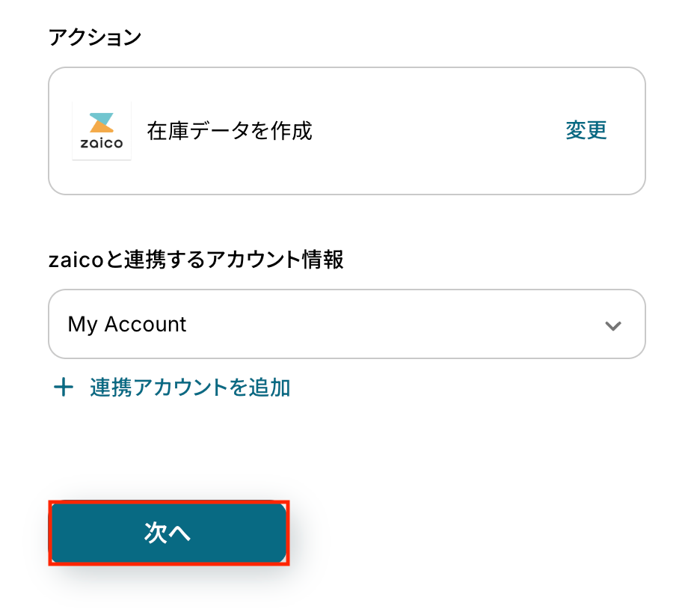This screenshot has width=700, height=609.
Task: Click the zaicoと連携するアカウント情報 label
Action: click(196, 260)
